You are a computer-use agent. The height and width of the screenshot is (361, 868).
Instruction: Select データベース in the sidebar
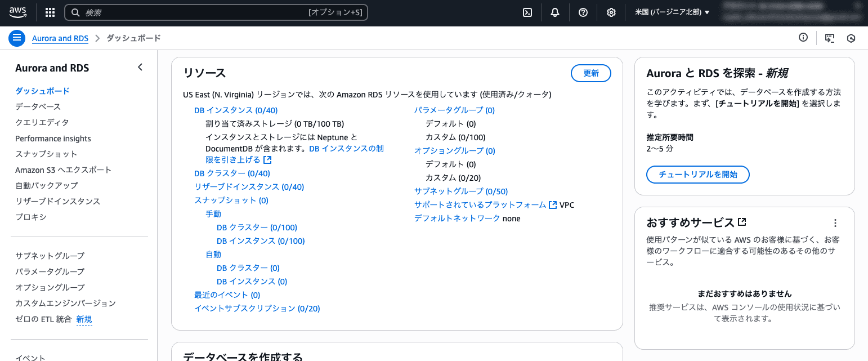(x=37, y=106)
